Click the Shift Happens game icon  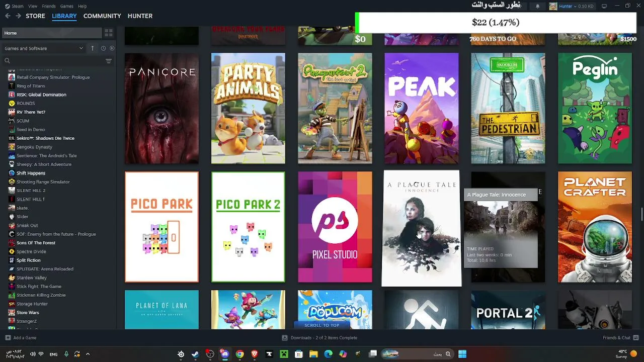(12, 173)
